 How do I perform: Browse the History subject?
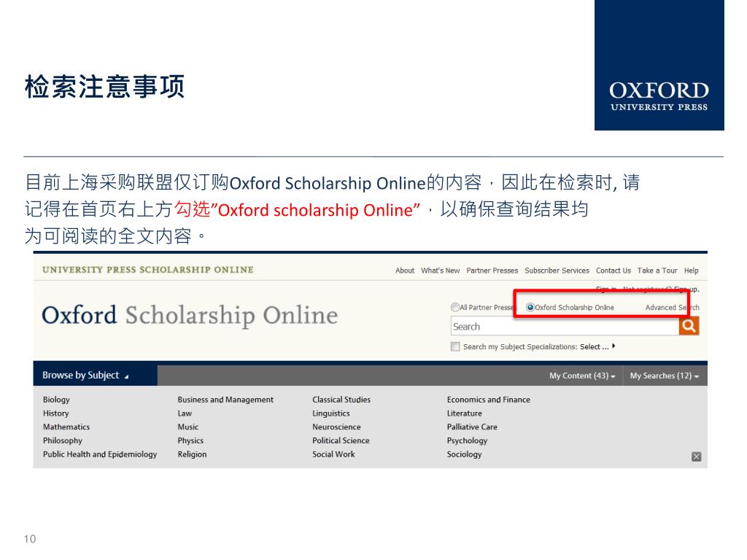click(55, 413)
